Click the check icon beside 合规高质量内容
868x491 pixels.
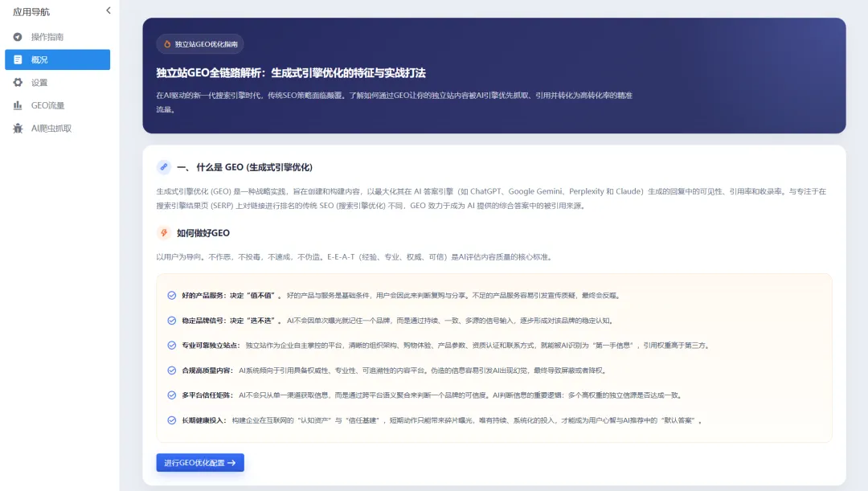[x=172, y=370]
